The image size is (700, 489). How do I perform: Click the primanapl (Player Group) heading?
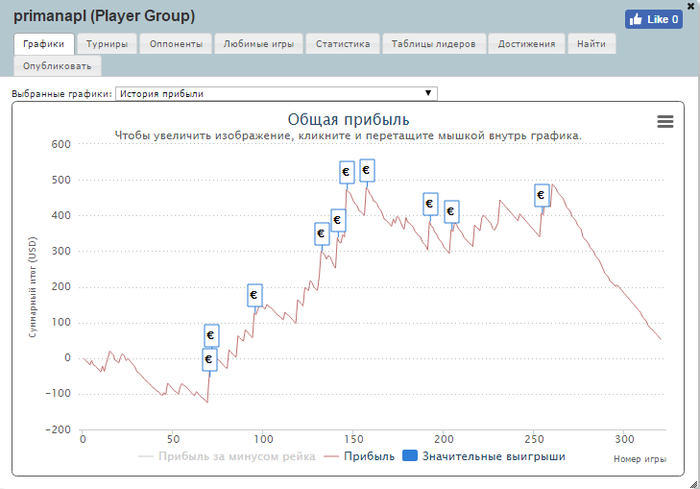click(104, 16)
